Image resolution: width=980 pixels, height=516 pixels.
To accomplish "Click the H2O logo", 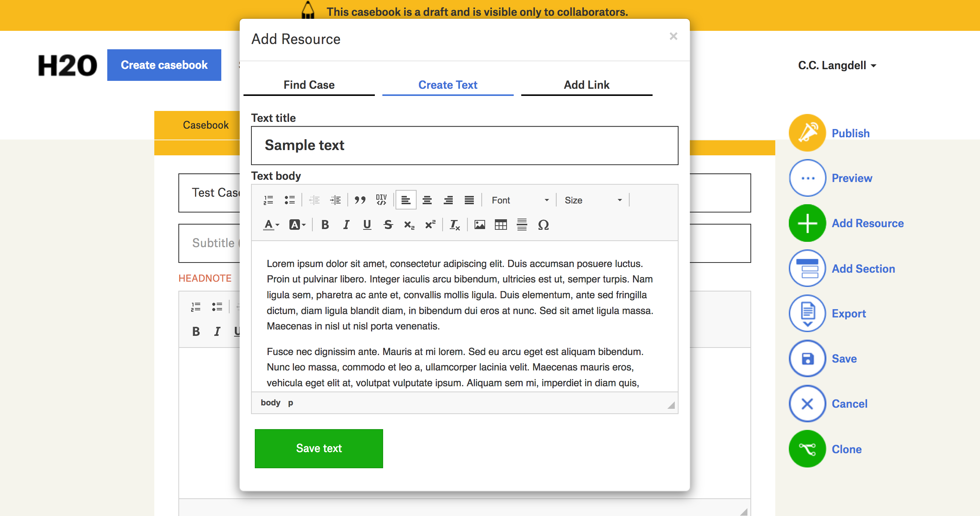I will tap(67, 65).
